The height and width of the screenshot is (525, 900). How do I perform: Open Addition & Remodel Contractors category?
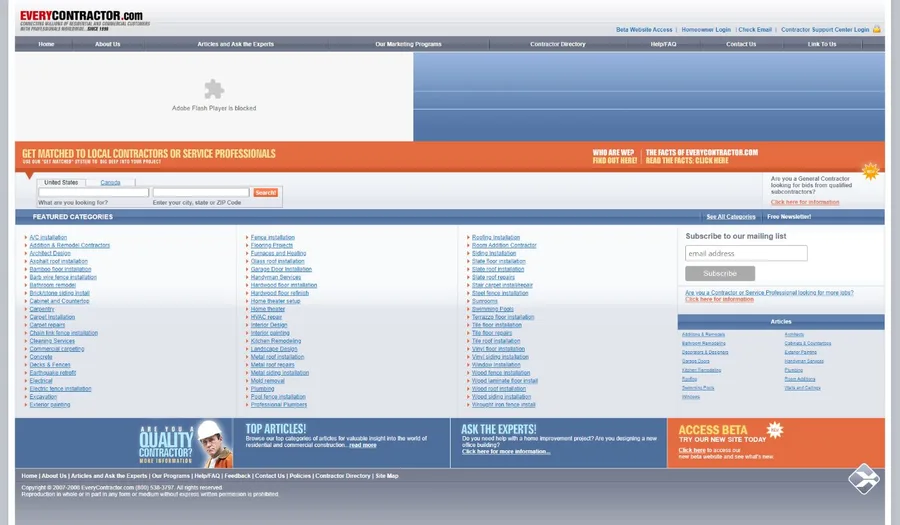pos(69,245)
